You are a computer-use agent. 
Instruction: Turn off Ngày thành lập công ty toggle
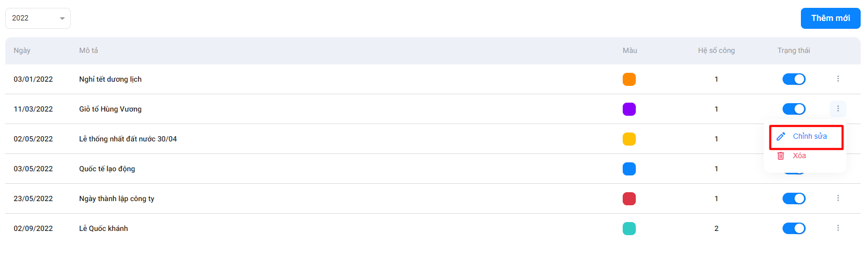[794, 198]
